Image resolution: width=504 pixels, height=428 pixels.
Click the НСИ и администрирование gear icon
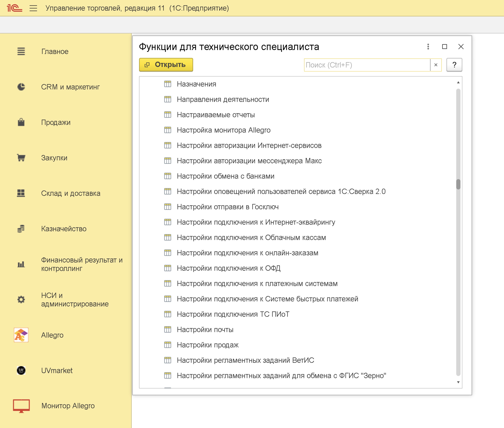[x=21, y=300]
